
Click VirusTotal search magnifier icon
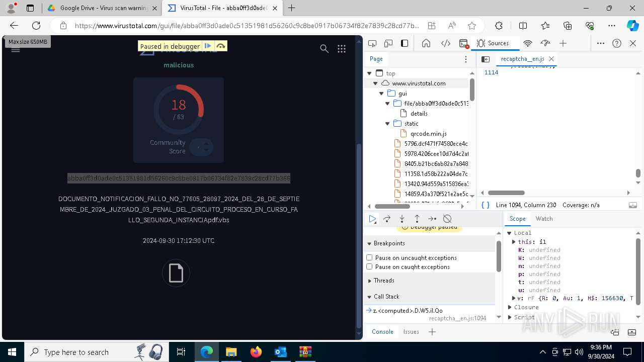pyautogui.click(x=325, y=48)
